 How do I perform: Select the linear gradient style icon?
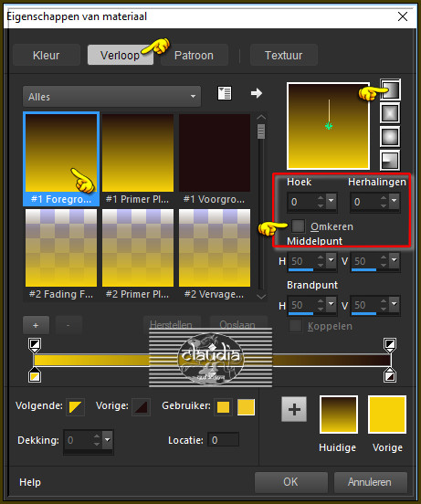(x=390, y=89)
